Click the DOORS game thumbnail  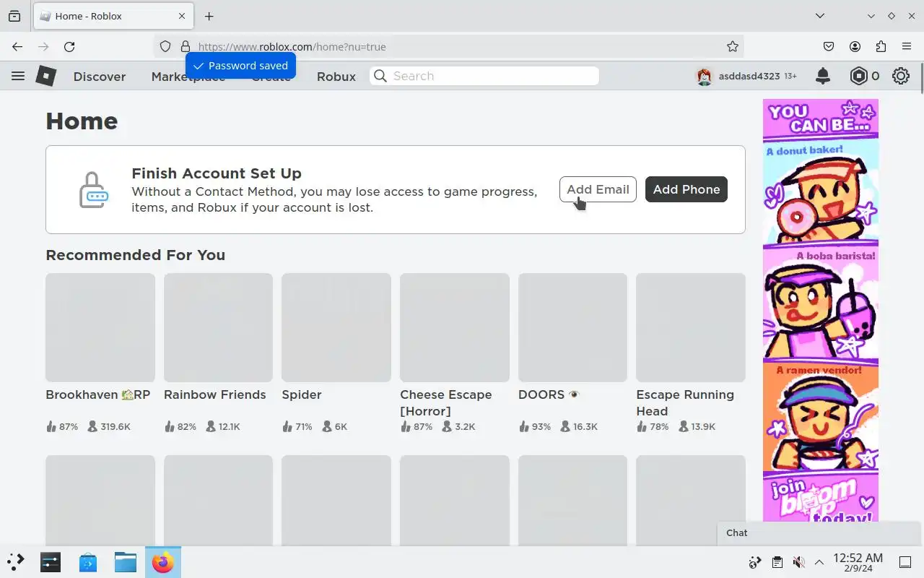[572, 327]
